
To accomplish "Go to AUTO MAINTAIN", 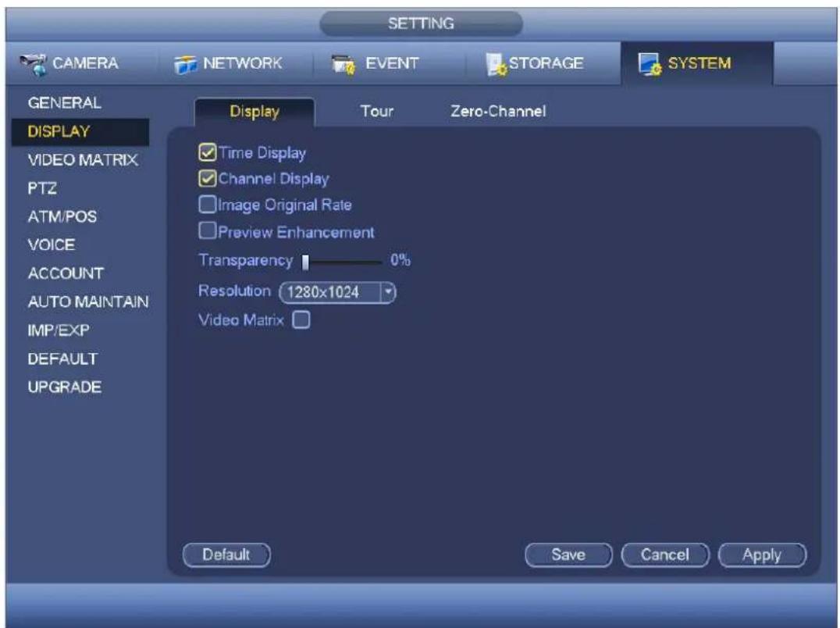I will click(88, 302).
